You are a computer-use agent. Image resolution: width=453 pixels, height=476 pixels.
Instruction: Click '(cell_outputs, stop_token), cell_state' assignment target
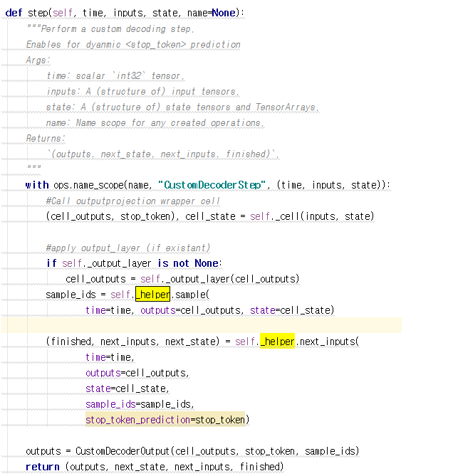point(140,216)
